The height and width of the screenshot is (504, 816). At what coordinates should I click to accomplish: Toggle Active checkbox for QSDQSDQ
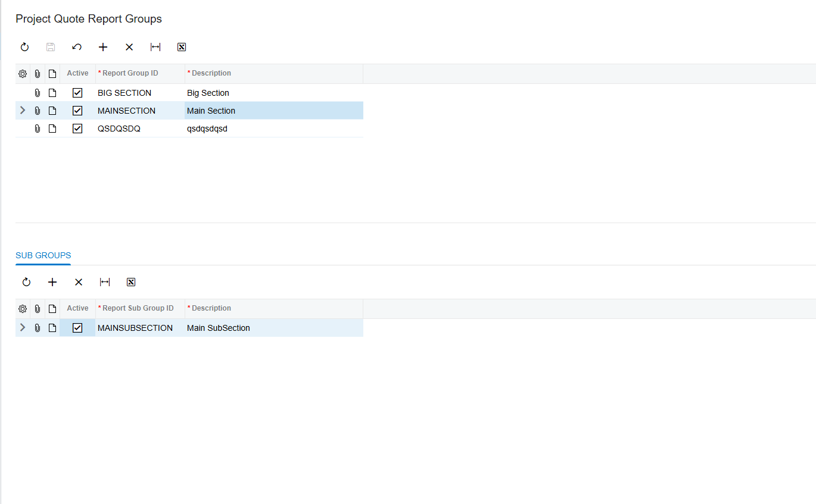77,129
